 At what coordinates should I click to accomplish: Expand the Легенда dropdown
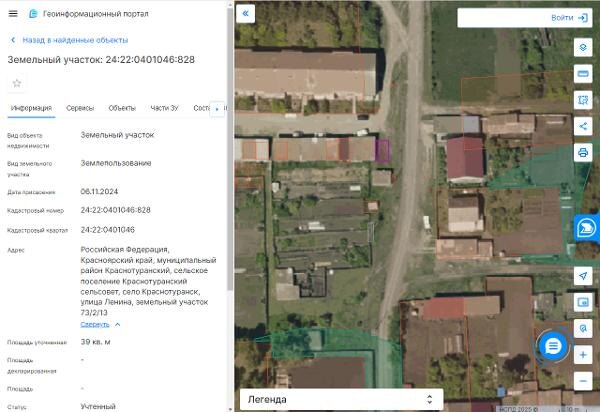click(x=341, y=399)
